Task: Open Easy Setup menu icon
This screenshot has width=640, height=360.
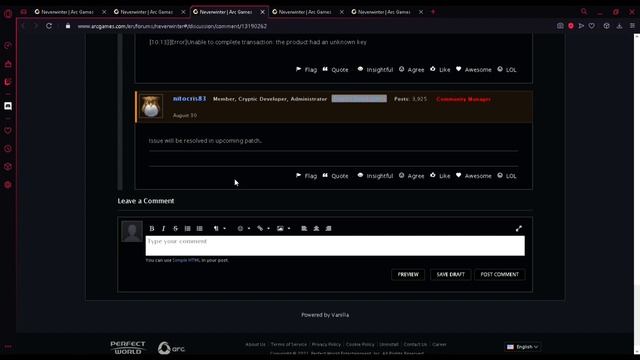Action: pos(632,26)
